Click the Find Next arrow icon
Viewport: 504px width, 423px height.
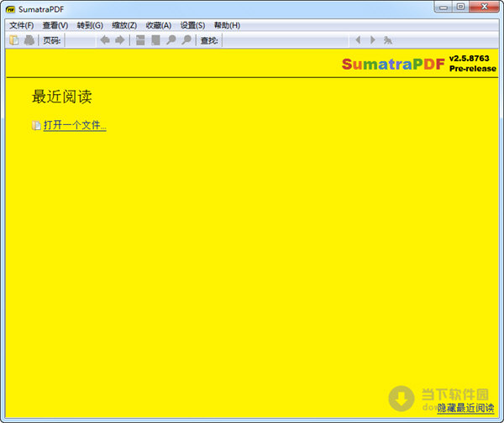pyautogui.click(x=372, y=40)
